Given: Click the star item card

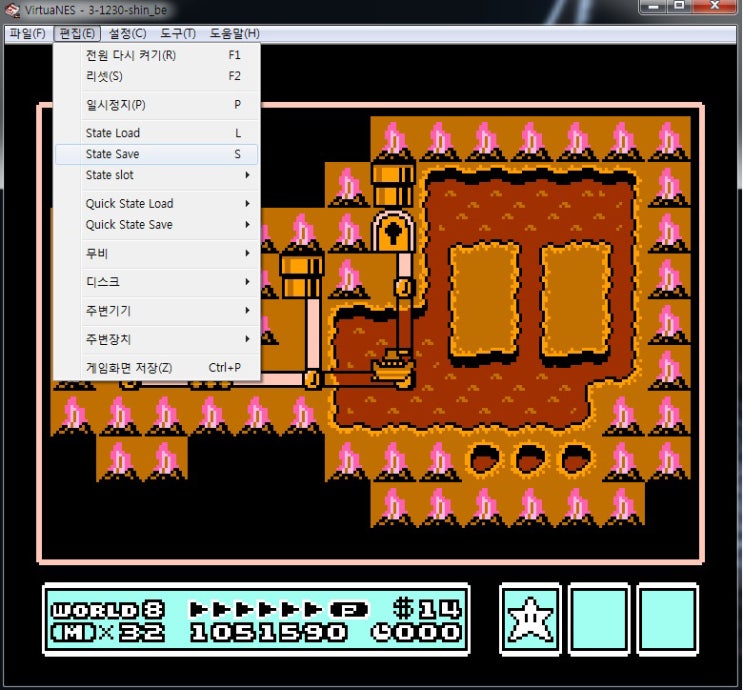Looking at the screenshot, I should [530, 619].
